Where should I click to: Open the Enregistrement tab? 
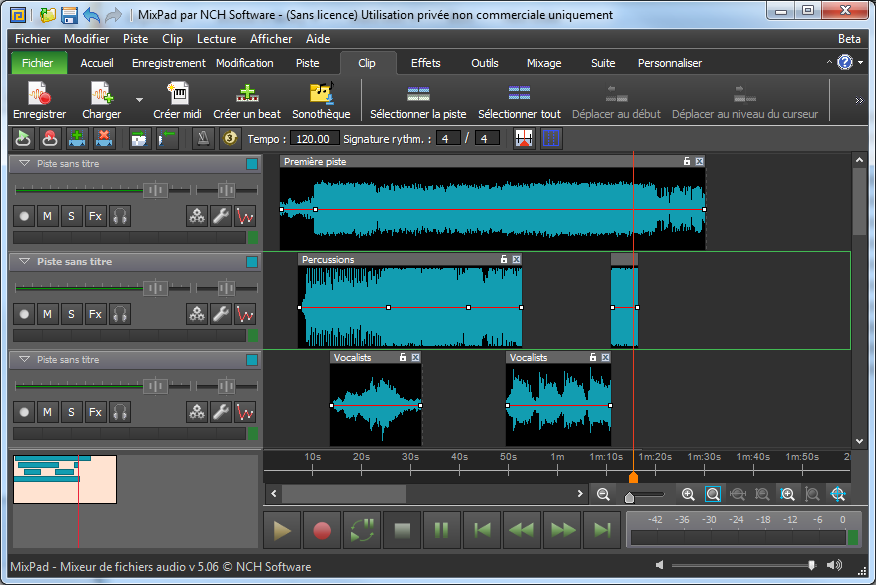pyautogui.click(x=169, y=63)
